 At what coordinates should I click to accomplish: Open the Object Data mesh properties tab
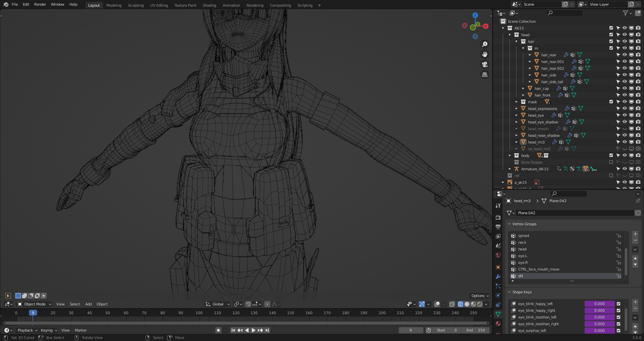click(498, 314)
